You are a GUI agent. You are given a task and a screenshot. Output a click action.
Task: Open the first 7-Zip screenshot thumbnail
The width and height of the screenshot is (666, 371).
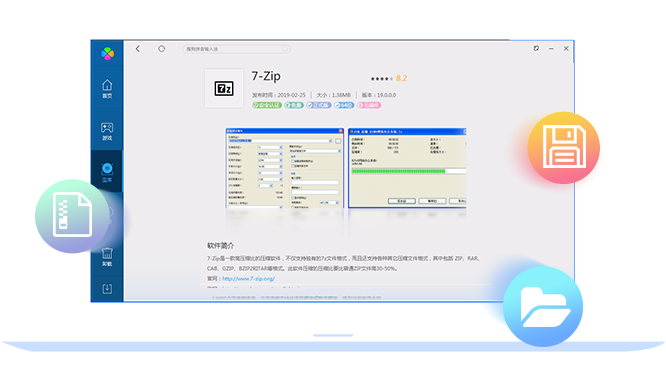coord(284,168)
